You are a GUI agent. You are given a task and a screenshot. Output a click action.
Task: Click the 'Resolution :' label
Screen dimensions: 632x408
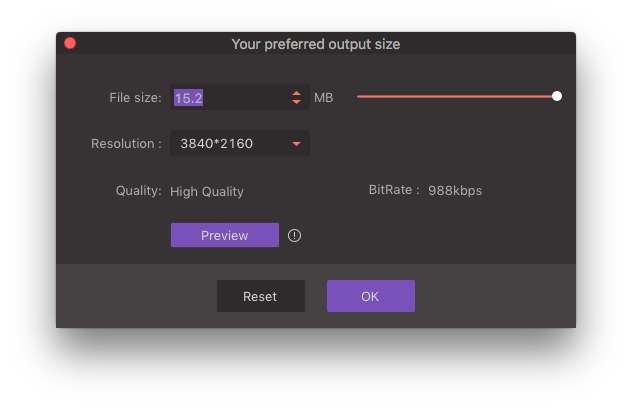pyautogui.click(x=126, y=144)
